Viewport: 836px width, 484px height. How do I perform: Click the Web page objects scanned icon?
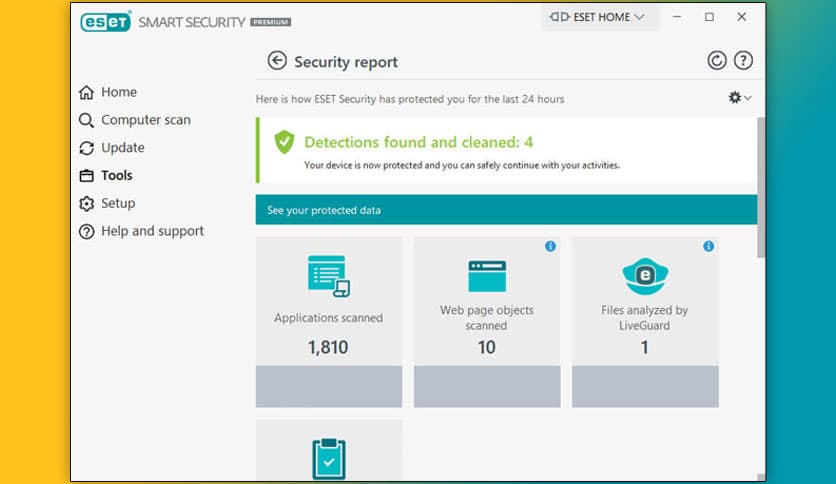(x=486, y=276)
